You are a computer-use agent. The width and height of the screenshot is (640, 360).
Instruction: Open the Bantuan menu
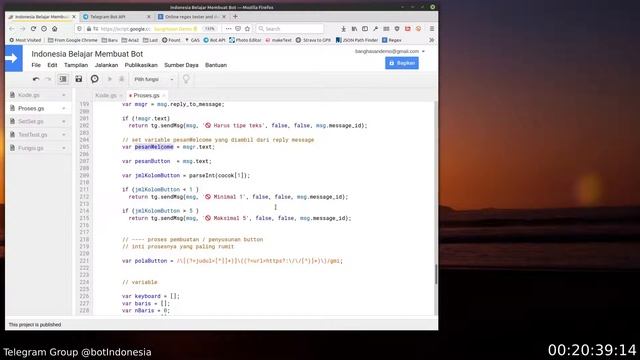(216, 65)
